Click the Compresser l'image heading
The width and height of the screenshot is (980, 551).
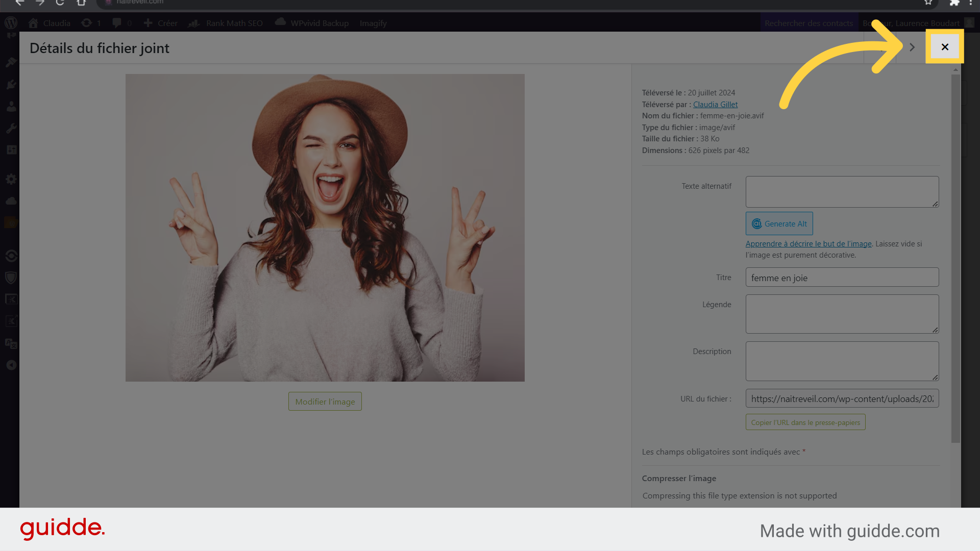coord(679,479)
